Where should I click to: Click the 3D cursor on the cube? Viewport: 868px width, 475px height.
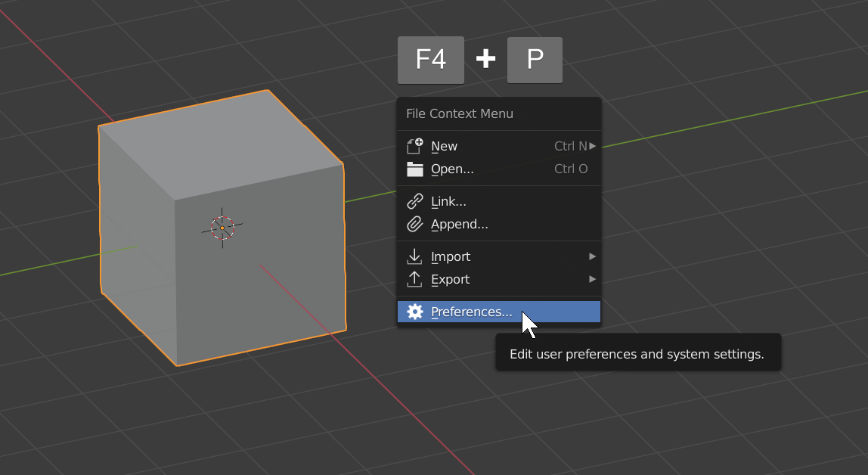pos(222,228)
